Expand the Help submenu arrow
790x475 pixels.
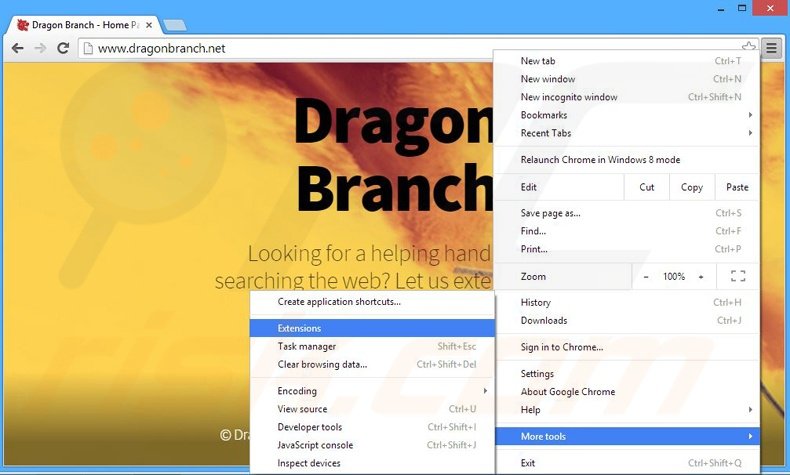(x=750, y=410)
